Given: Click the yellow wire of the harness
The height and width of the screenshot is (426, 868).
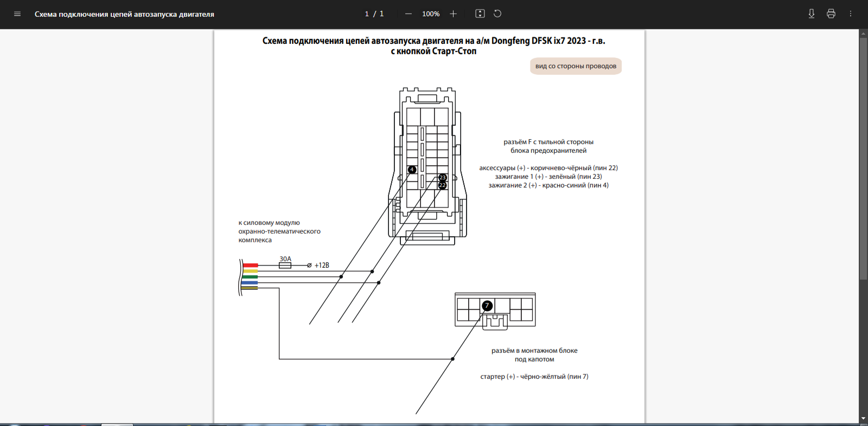Looking at the screenshot, I should pyautogui.click(x=250, y=271).
